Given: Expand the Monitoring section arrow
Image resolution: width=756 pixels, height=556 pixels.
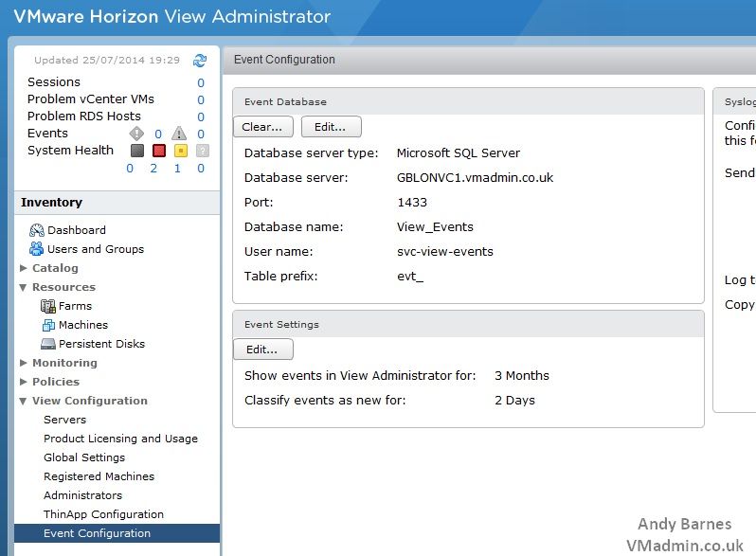Looking at the screenshot, I should [x=23, y=363].
